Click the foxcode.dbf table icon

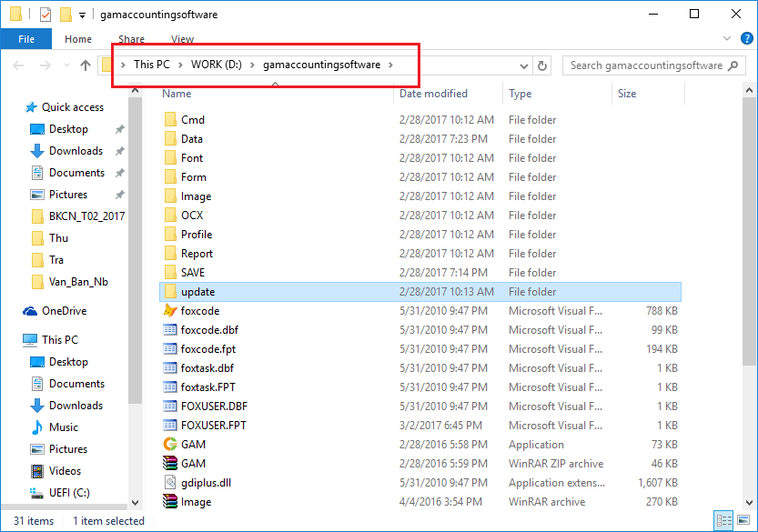point(170,330)
